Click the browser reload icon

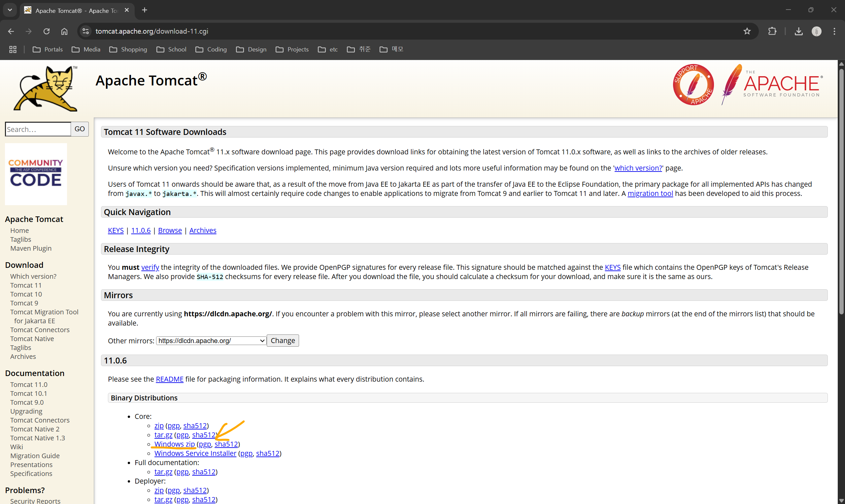coord(47,31)
